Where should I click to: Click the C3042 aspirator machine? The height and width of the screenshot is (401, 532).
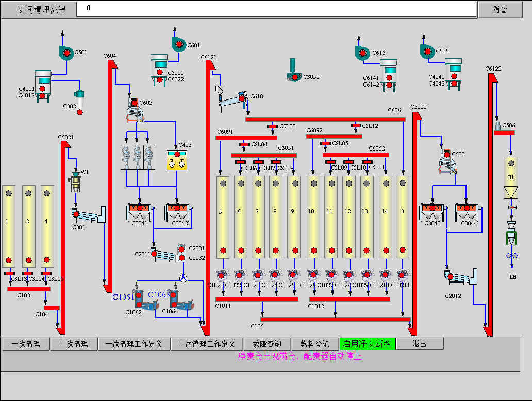(178, 212)
